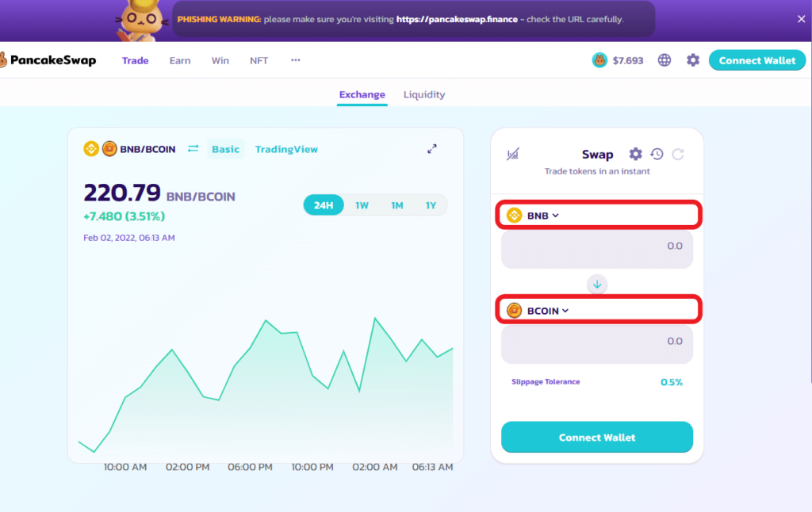Select the 1W chart range
The height and width of the screenshot is (512, 812).
pos(362,205)
